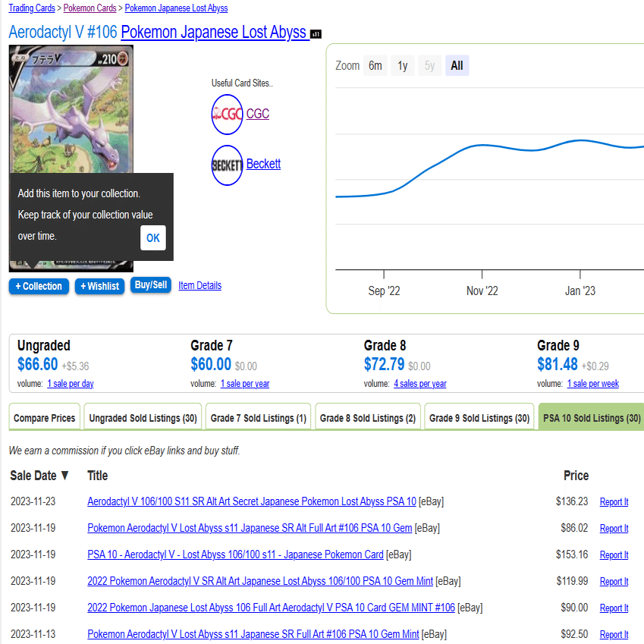Screen dimensions: 644x644
Task: Click the Grade 8 price $72.79
Action: (384, 364)
